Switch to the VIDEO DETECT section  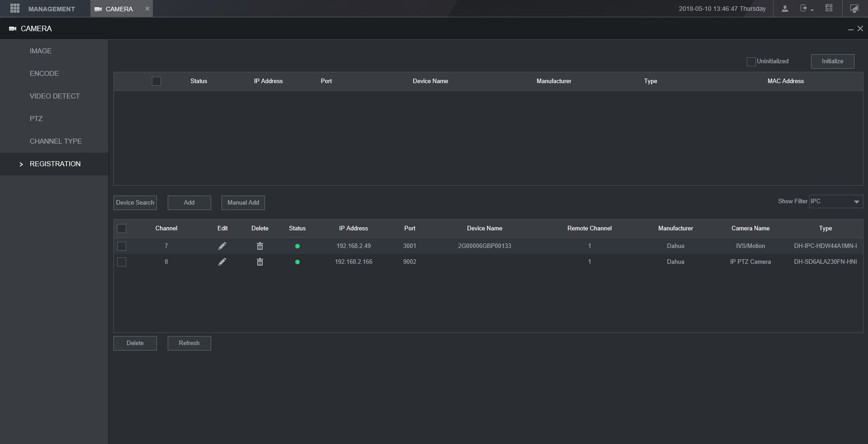point(55,96)
